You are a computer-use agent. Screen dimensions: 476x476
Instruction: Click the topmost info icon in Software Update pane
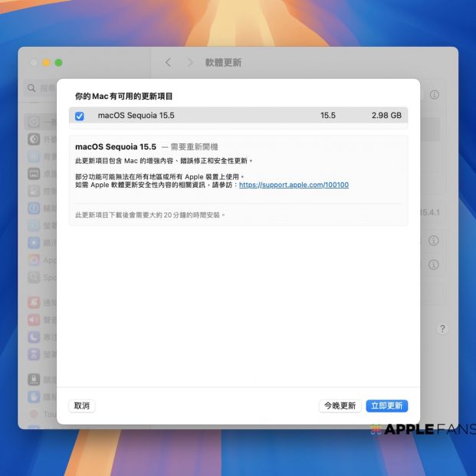(x=434, y=95)
